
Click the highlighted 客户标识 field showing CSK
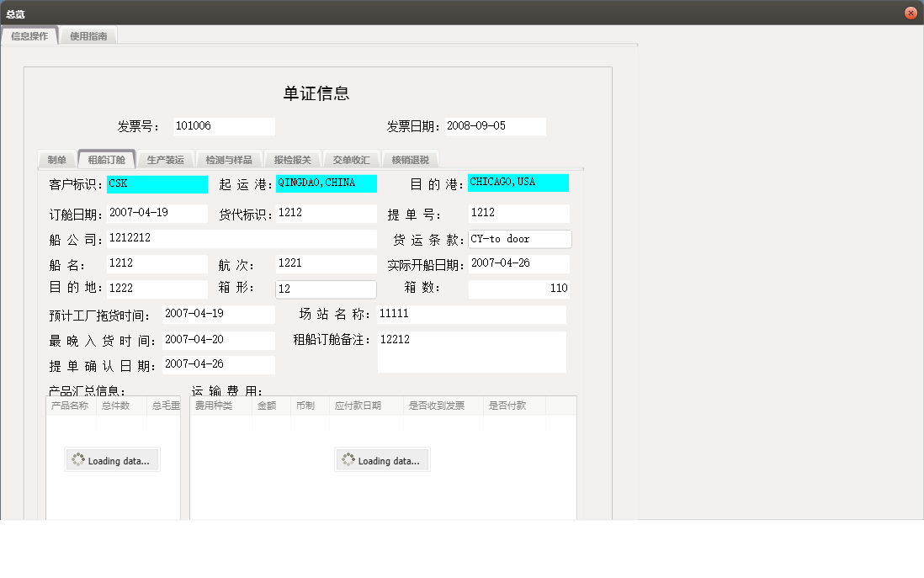[x=157, y=183]
